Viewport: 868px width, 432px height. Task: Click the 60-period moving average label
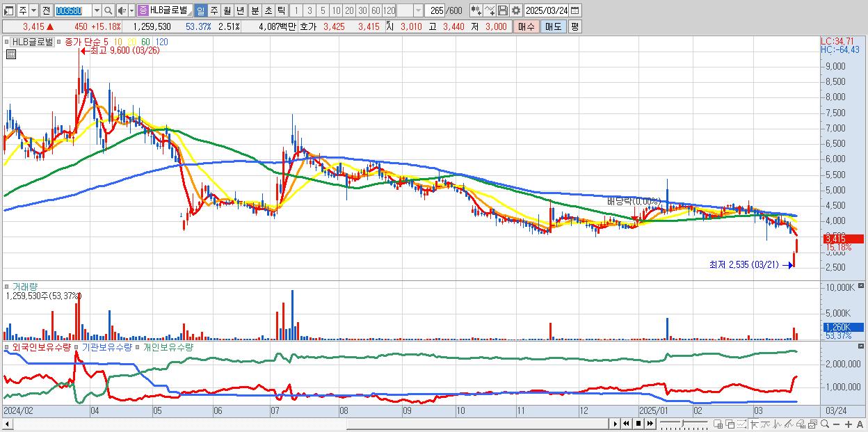point(146,42)
